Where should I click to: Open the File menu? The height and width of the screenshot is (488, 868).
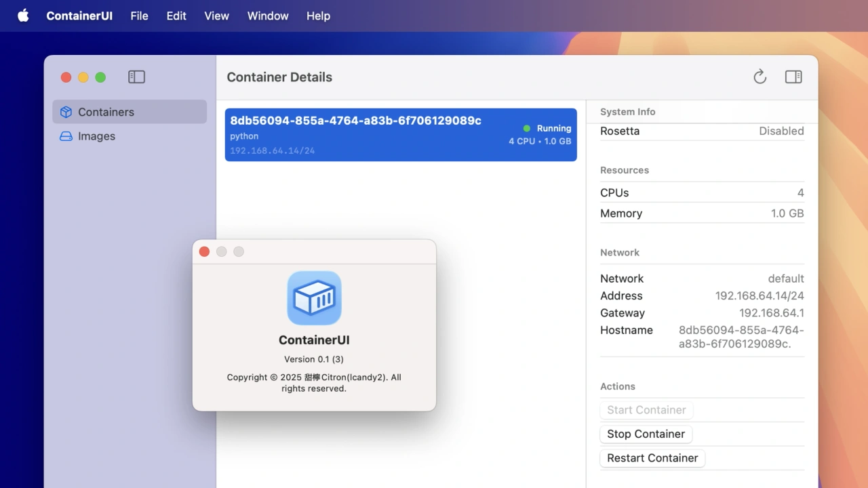pos(139,16)
